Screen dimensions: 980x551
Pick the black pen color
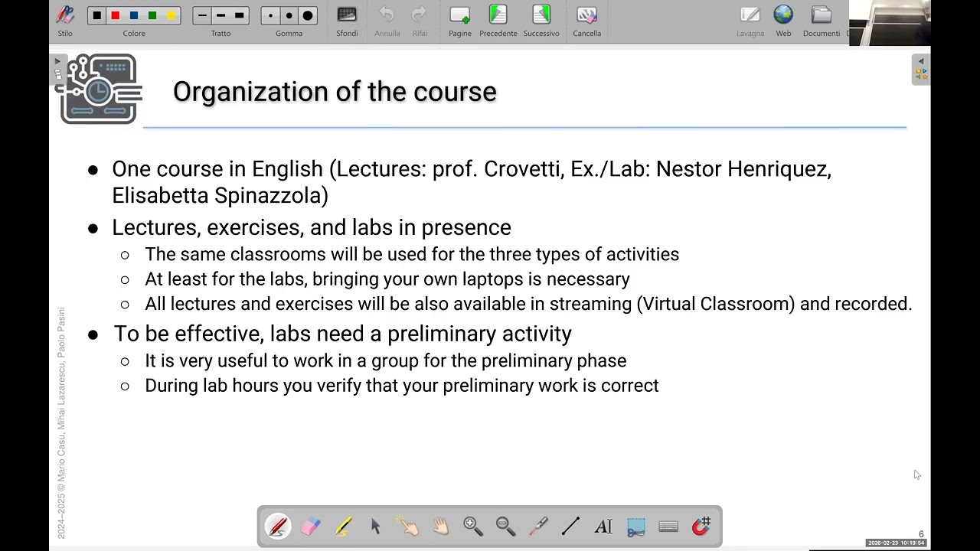[x=96, y=15]
